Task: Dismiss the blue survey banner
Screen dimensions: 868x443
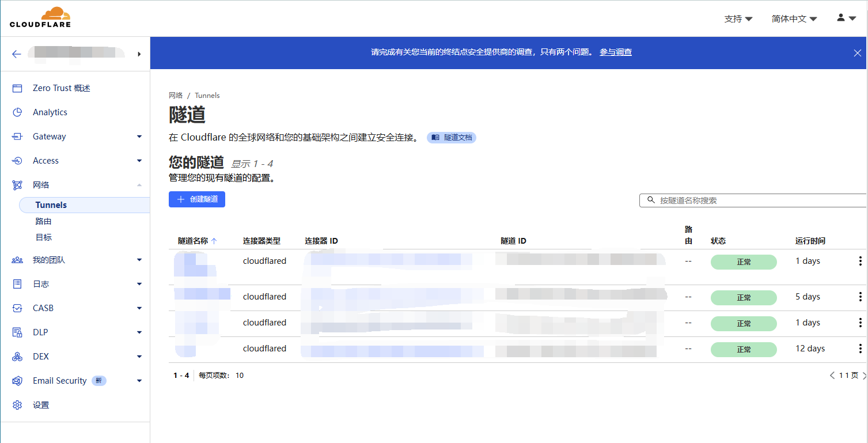Action: click(858, 53)
